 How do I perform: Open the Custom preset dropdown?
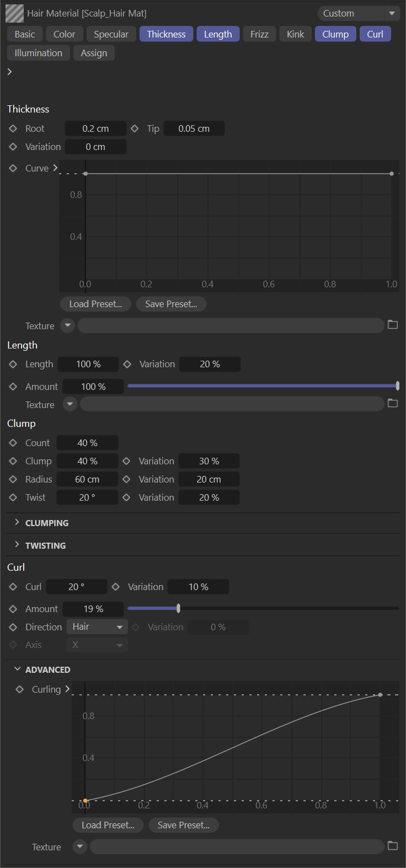pyautogui.click(x=359, y=13)
